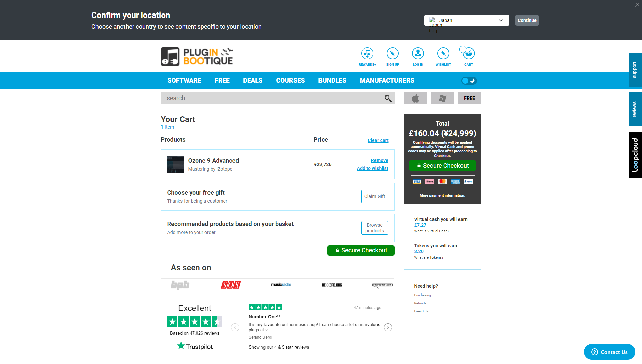Show the previous Trustpilot review

pos(235,327)
